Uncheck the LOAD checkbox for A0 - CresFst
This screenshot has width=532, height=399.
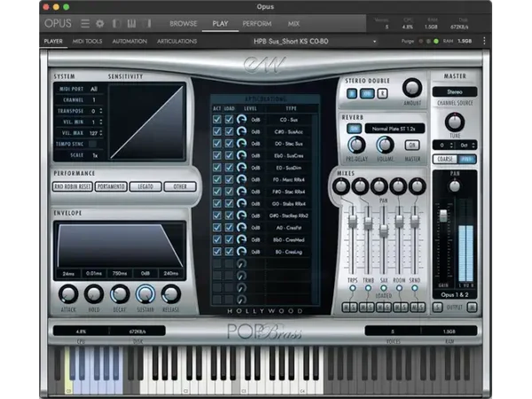click(229, 228)
